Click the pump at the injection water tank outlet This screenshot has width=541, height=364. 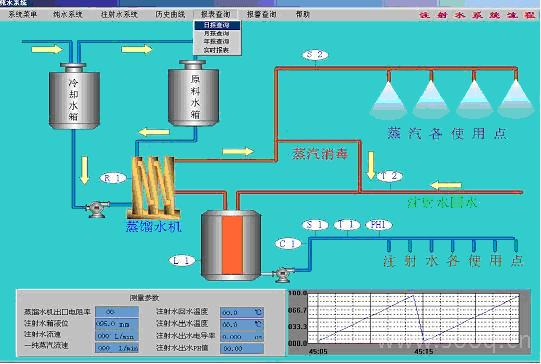click(x=283, y=275)
